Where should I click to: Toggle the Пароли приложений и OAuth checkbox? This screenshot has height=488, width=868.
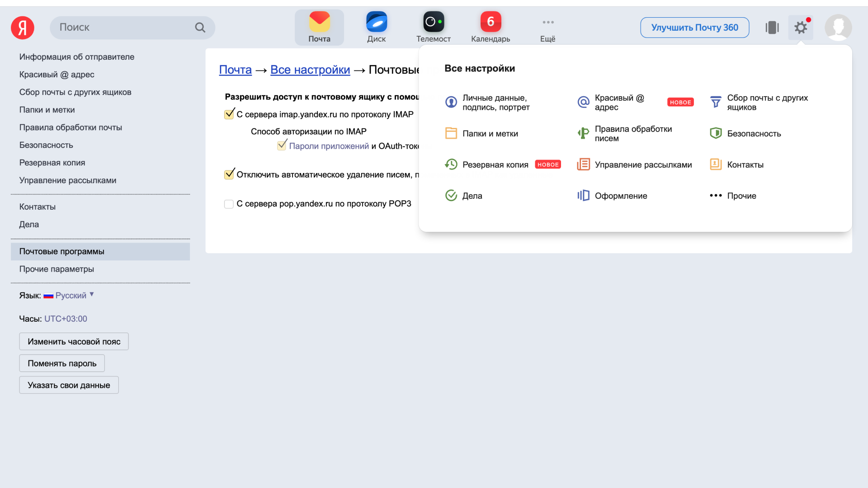click(282, 145)
